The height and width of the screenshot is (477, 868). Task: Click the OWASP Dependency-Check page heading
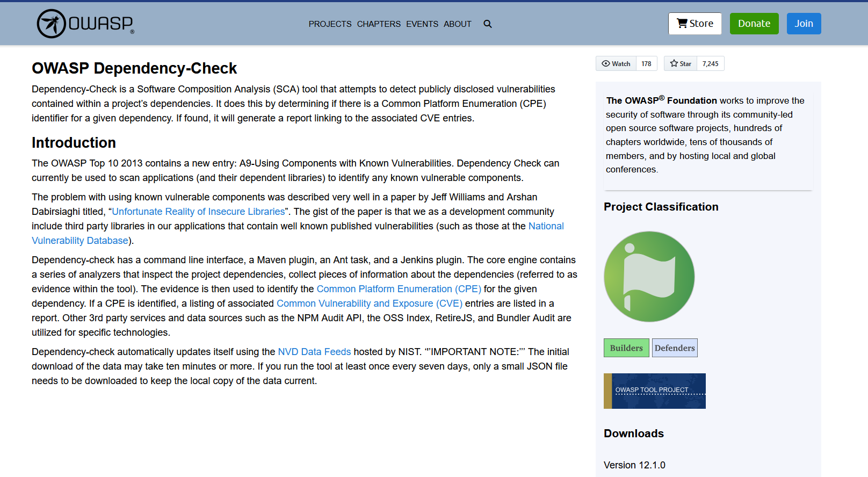(x=134, y=68)
